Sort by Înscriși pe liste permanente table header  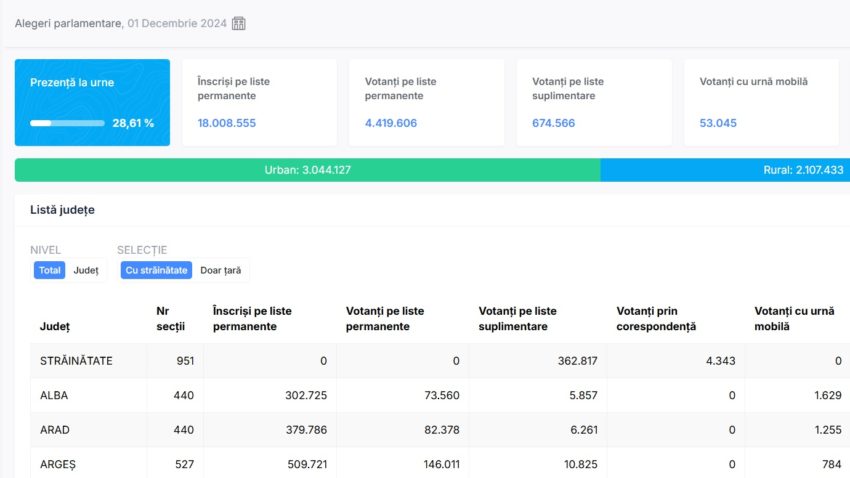tap(252, 319)
